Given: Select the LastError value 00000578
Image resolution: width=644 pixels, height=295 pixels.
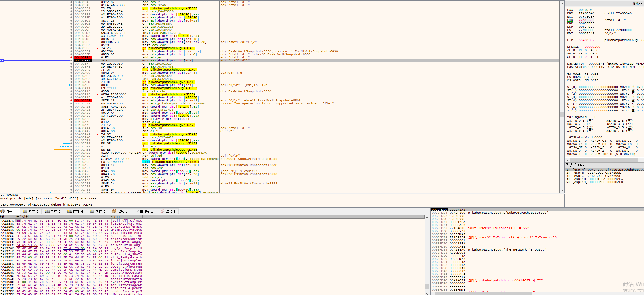Looking at the screenshot, I should click(x=596, y=63).
